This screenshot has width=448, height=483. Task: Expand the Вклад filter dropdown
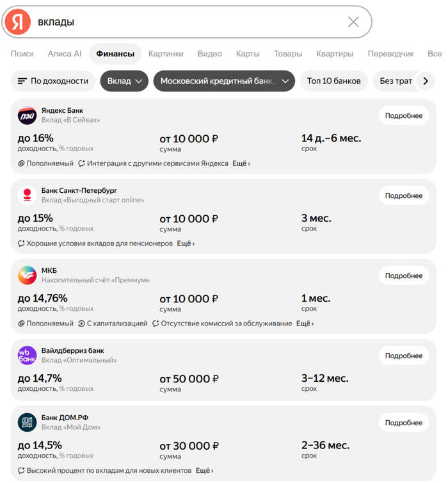pos(124,81)
